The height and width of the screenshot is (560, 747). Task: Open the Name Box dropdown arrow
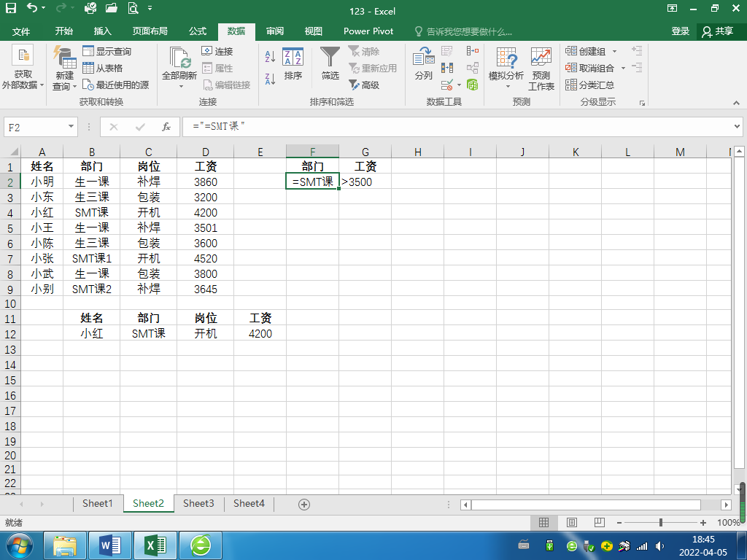click(x=71, y=127)
